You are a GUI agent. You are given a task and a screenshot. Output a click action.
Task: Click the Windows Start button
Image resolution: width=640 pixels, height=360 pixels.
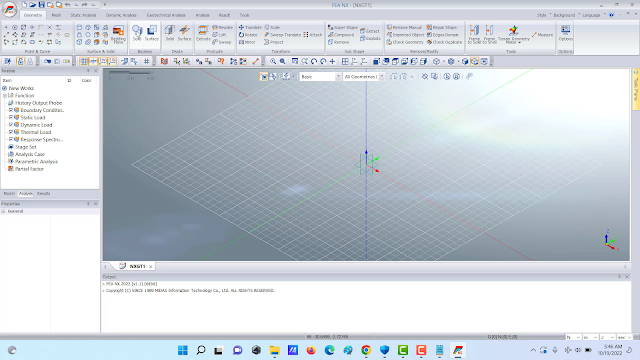click(x=182, y=350)
